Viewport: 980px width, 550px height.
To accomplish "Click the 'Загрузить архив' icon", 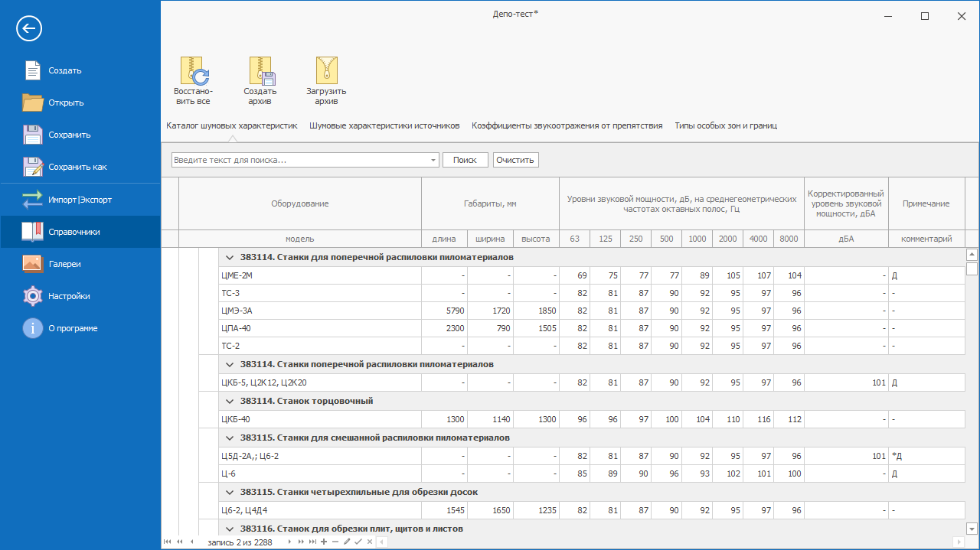I will click(x=327, y=70).
